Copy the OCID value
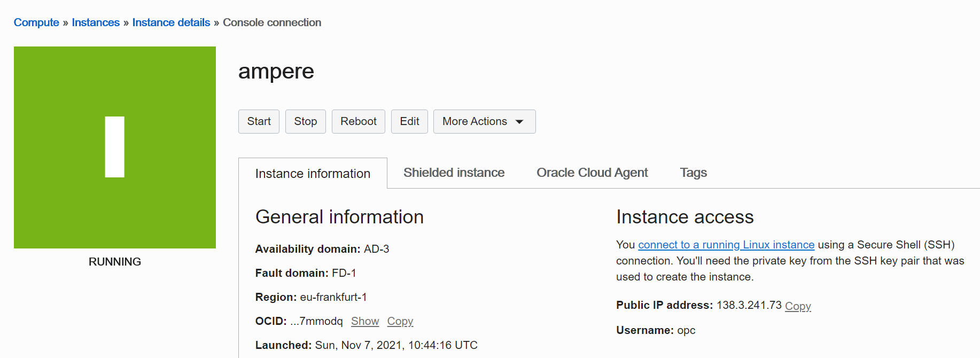The width and height of the screenshot is (980, 358). [x=400, y=321]
